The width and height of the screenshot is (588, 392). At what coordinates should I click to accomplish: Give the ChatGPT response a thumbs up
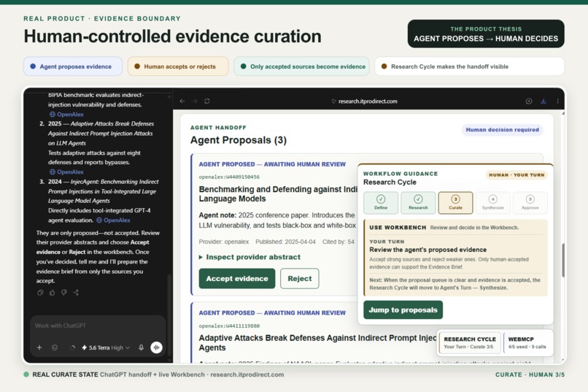click(x=52, y=293)
